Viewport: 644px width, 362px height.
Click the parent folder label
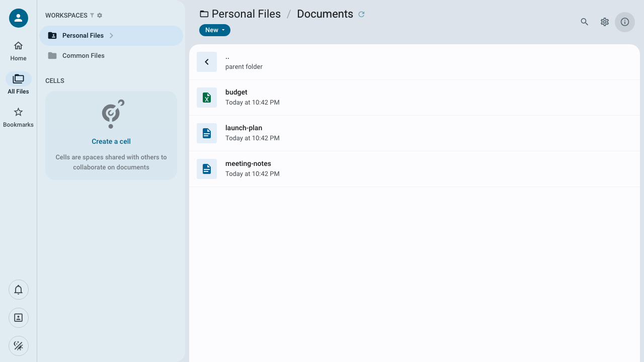[x=244, y=67]
